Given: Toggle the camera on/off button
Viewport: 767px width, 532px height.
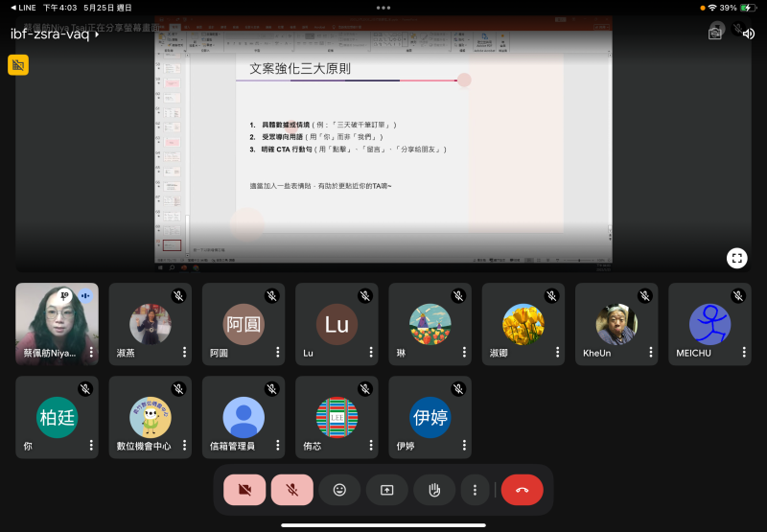Looking at the screenshot, I should click(x=245, y=489).
